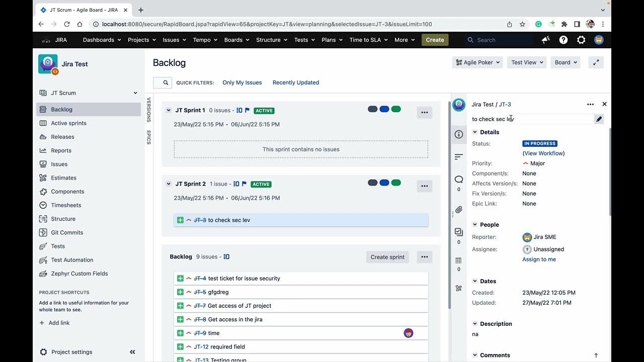
Task: Toggle Only My Issues quick filter
Action: pos(242,82)
